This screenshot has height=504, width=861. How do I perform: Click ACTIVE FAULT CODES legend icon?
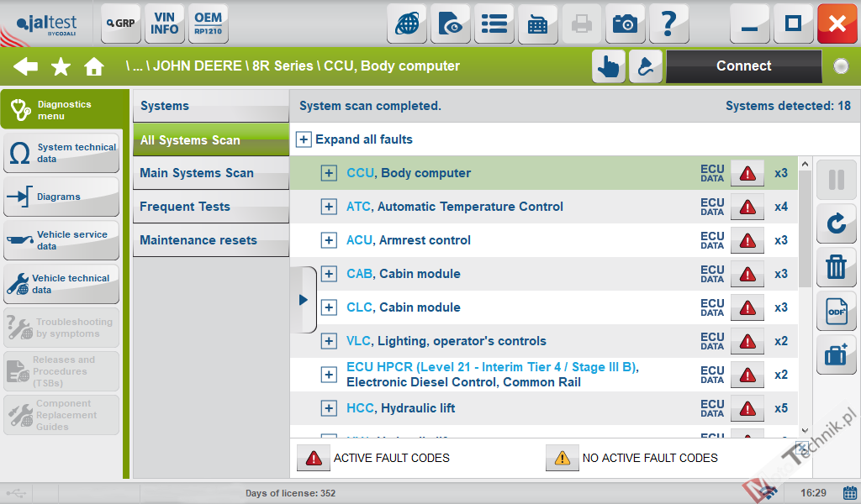314,458
